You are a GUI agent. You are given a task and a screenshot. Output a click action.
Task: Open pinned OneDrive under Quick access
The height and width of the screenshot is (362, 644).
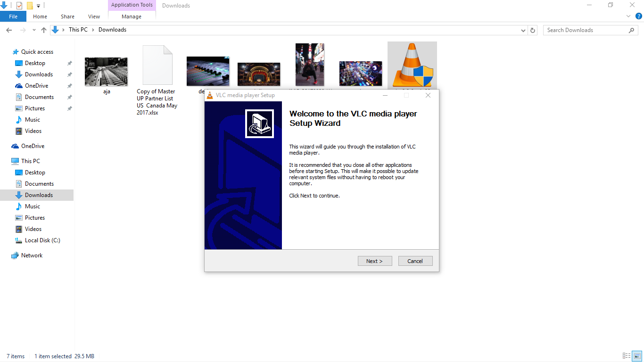click(36, 86)
